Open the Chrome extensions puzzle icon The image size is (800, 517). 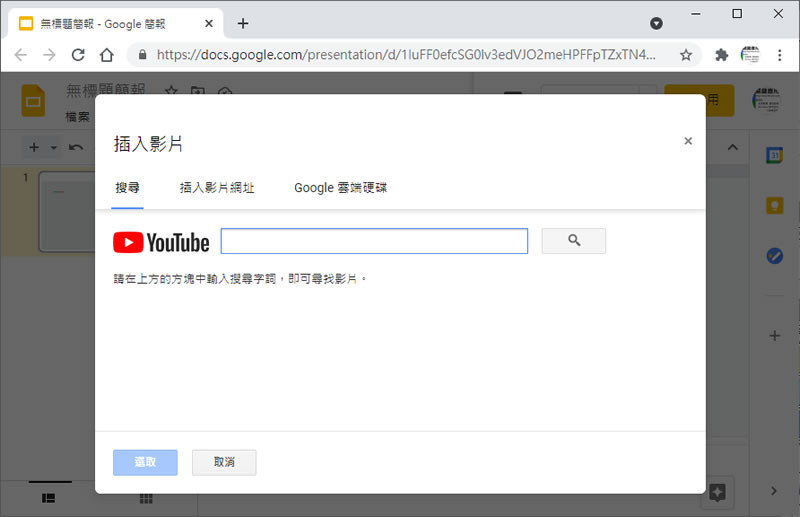[x=721, y=55]
